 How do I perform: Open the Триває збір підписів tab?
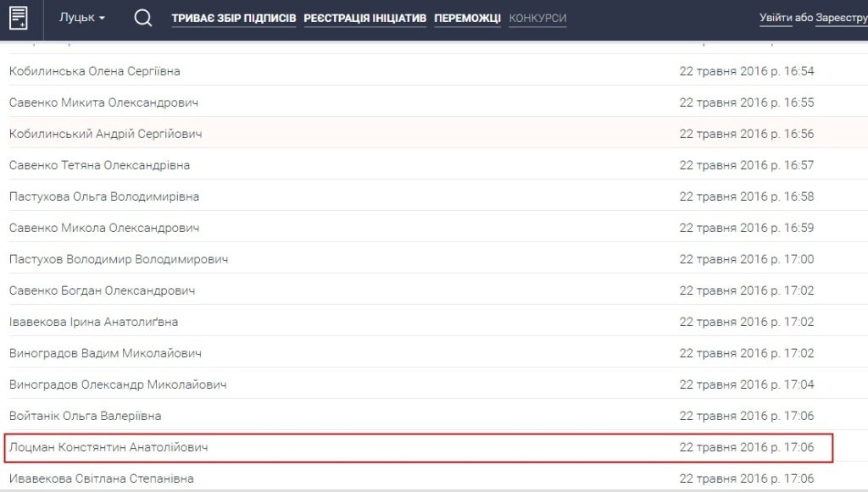tap(234, 18)
